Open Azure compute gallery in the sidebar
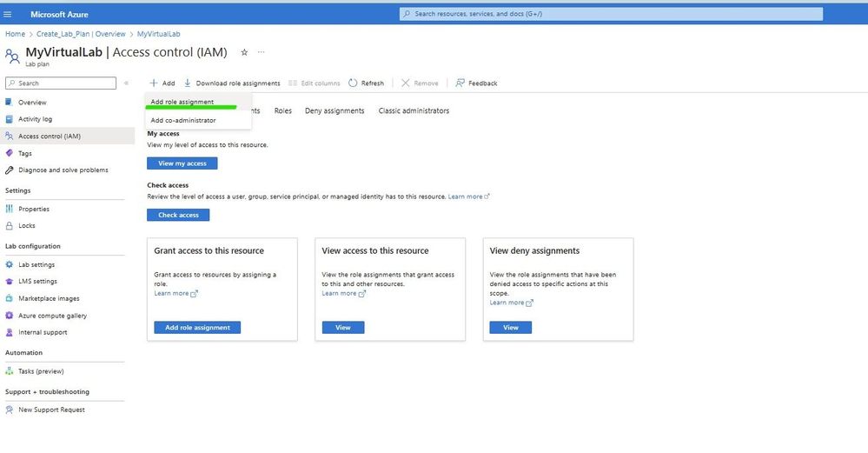 pos(53,316)
